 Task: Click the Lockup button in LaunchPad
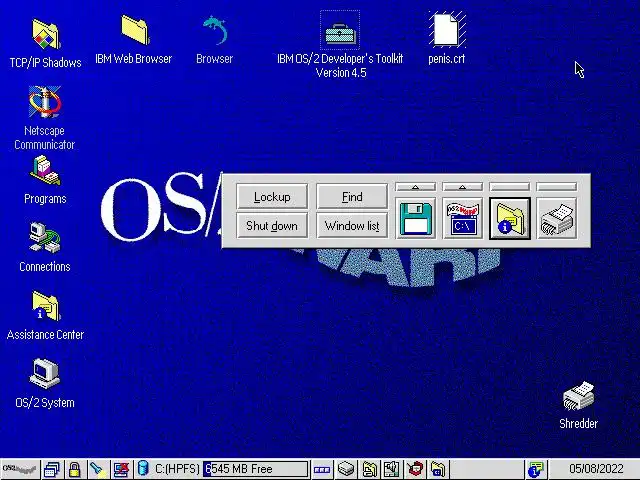[x=272, y=197]
